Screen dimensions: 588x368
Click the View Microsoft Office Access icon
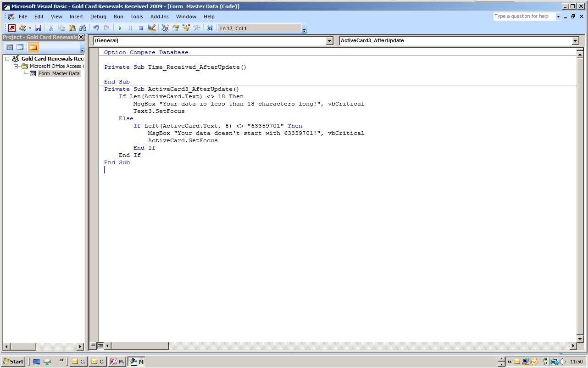(12, 28)
